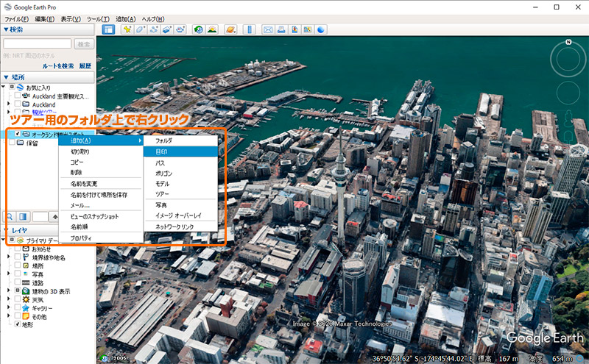589x364 pixels.
Task: Click the up arrow button in Places panel
Action: tap(54, 216)
